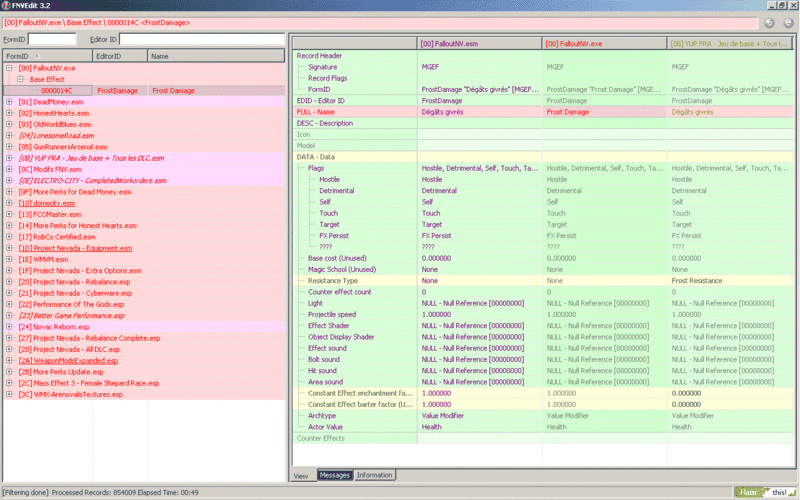Screen dimensions: 800x500
Task: Select [2C] Mass Effect 3 - Female Shepard Race.esp
Action: (x=89, y=383)
